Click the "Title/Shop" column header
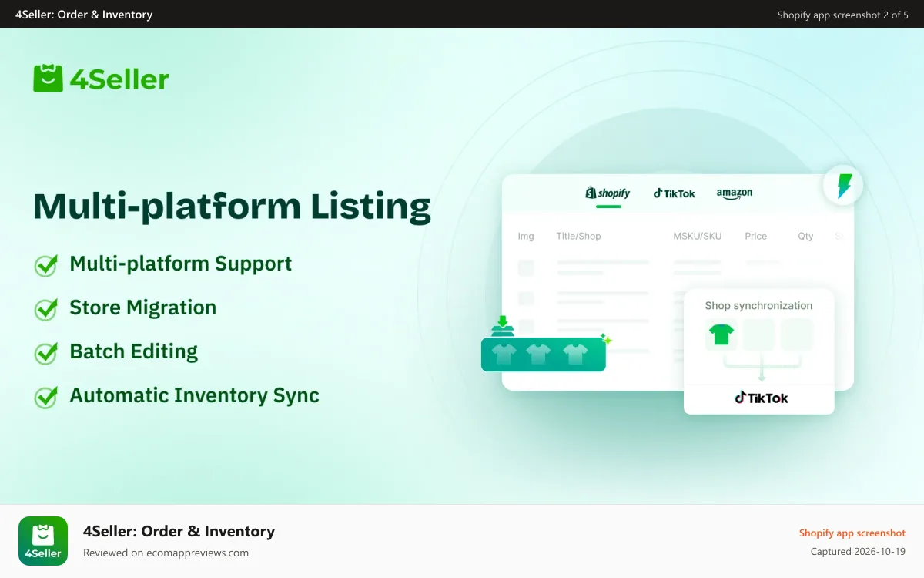Image resolution: width=924 pixels, height=578 pixels. 578,236
